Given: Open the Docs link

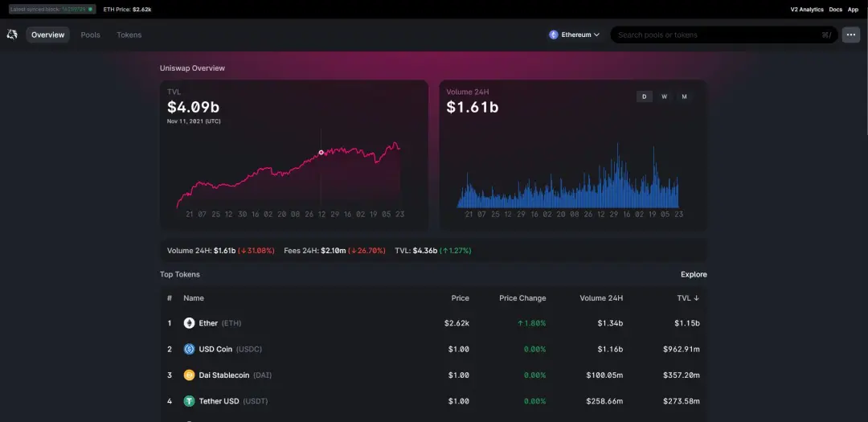Looking at the screenshot, I should [x=835, y=10].
